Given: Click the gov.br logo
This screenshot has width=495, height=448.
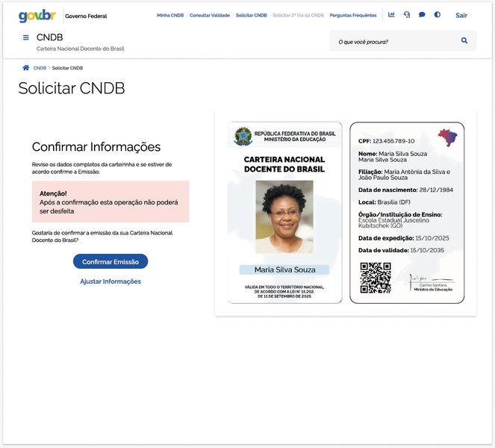Looking at the screenshot, I should (x=37, y=16).
